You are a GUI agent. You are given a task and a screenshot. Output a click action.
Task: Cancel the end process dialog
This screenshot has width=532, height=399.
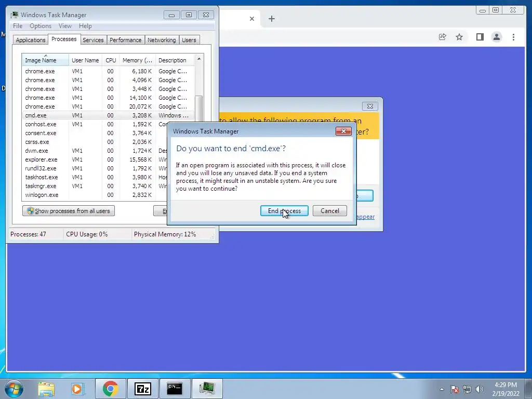coord(329,211)
